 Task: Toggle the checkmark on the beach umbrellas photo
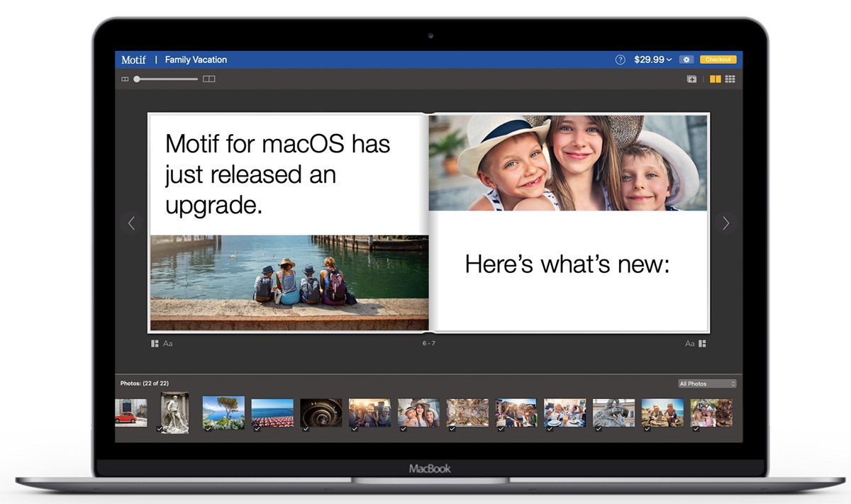257,429
